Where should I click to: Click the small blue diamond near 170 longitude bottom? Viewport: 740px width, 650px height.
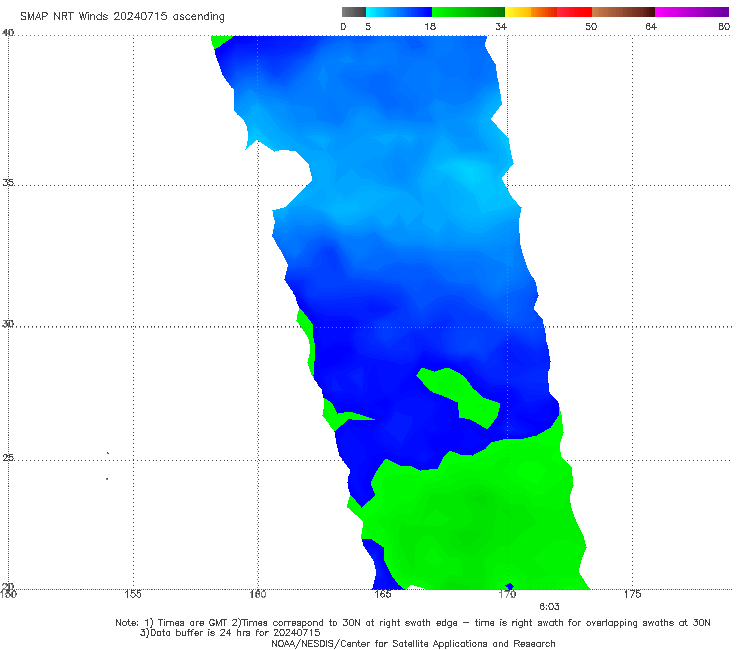pyautogui.click(x=509, y=586)
